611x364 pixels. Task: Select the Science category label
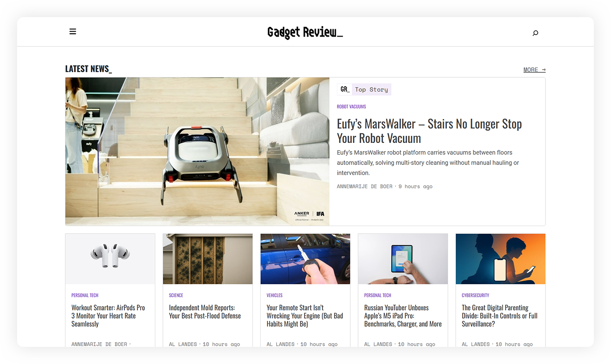coord(176,295)
